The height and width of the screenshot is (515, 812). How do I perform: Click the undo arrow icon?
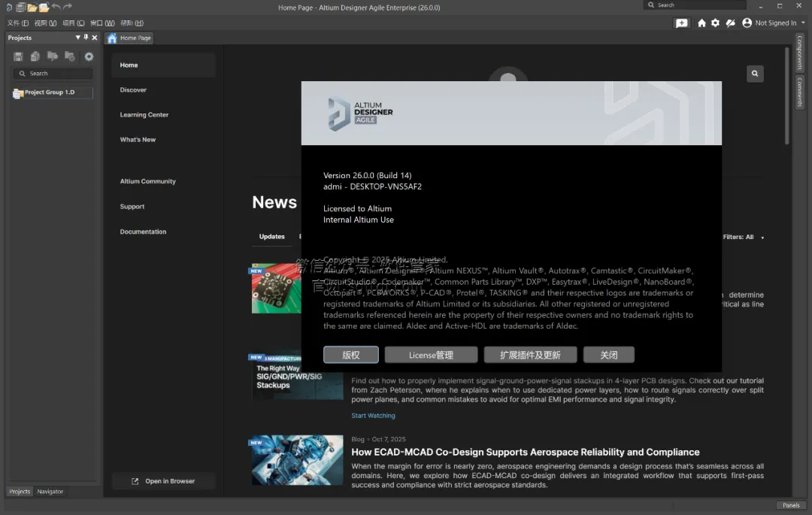(56, 7)
